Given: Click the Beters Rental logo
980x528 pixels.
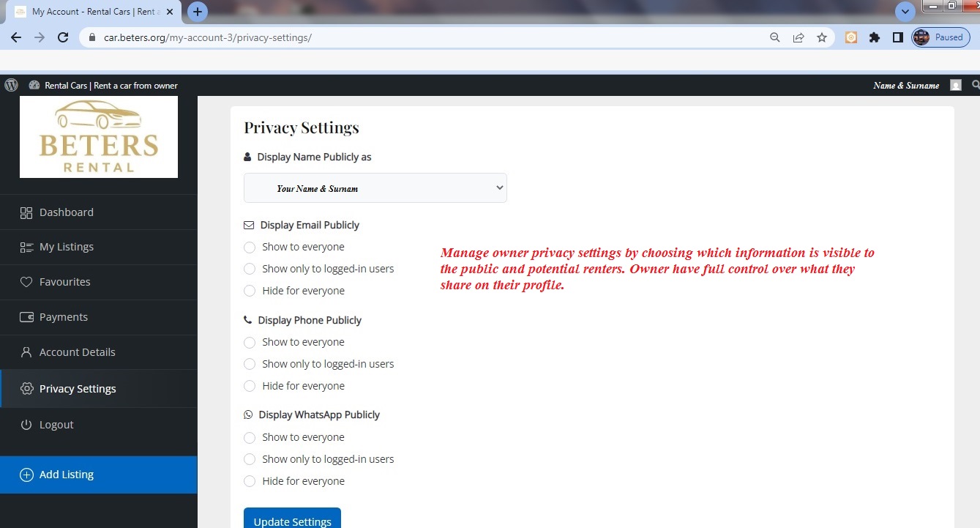Looking at the screenshot, I should click(x=99, y=137).
